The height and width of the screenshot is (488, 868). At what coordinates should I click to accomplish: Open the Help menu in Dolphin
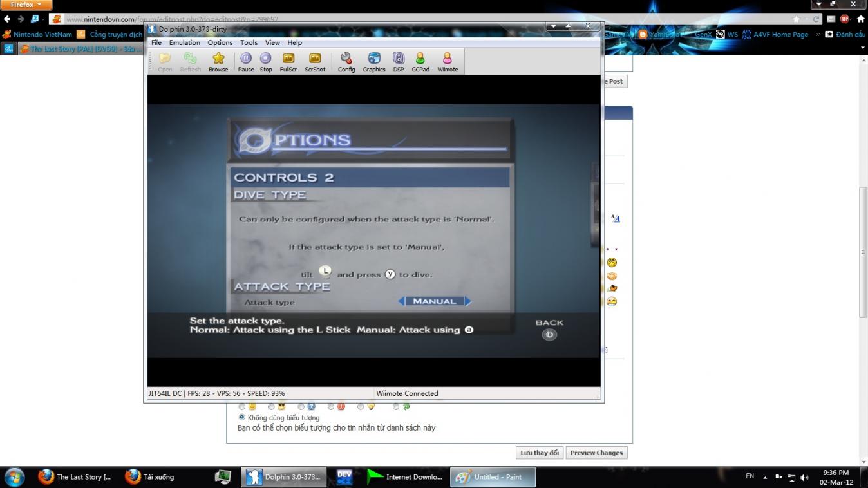coord(294,42)
